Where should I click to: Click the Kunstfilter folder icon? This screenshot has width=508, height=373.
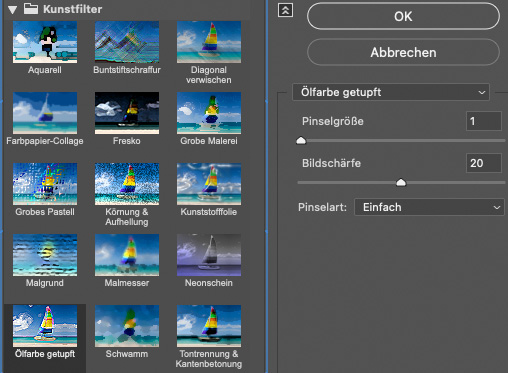[x=31, y=9]
